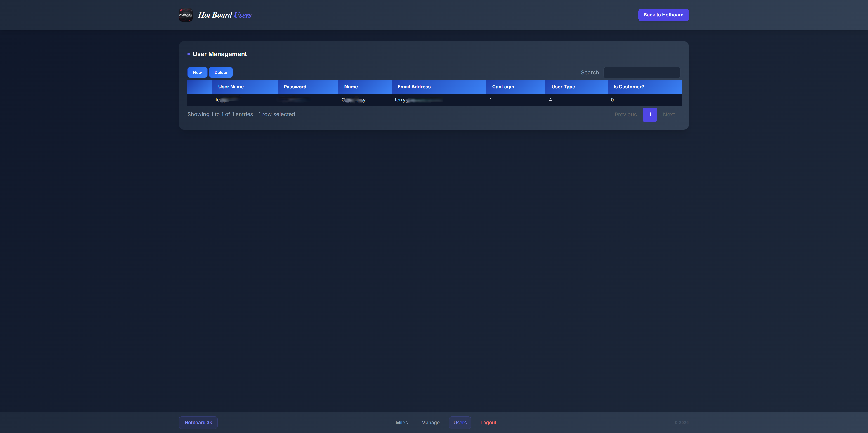Log out via Logout link
This screenshot has height=433, width=868.
pyautogui.click(x=488, y=422)
